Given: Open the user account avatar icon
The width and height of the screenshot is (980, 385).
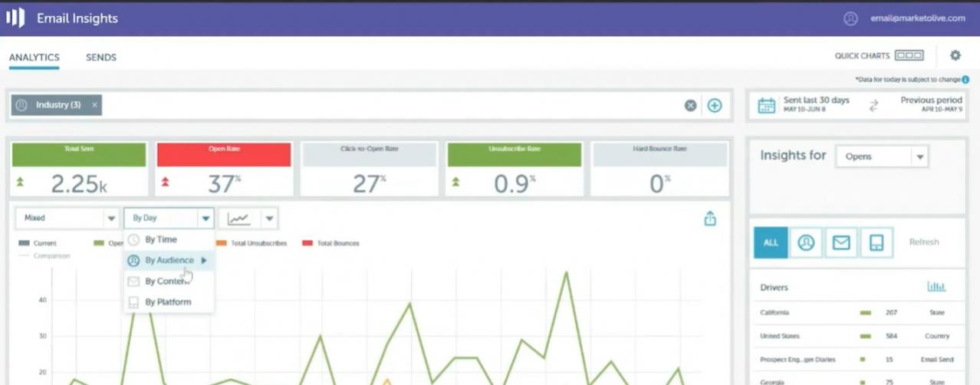Looking at the screenshot, I should pyautogui.click(x=850, y=18).
